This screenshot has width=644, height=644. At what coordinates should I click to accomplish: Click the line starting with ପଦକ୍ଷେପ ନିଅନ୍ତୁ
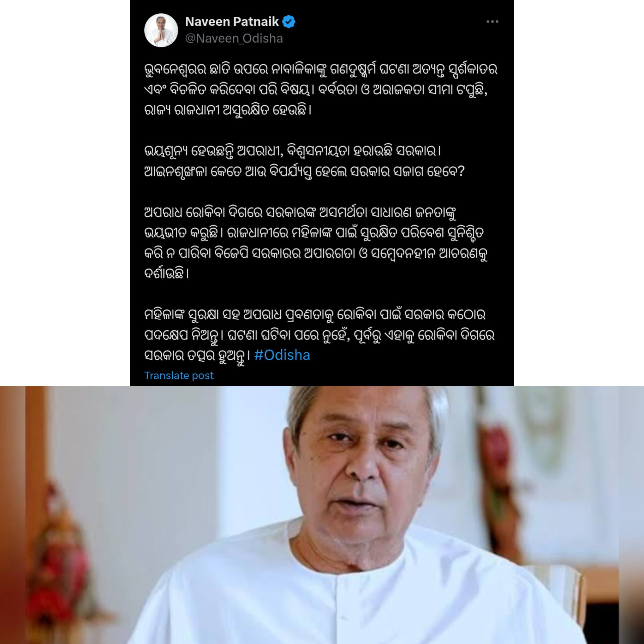click(319, 335)
